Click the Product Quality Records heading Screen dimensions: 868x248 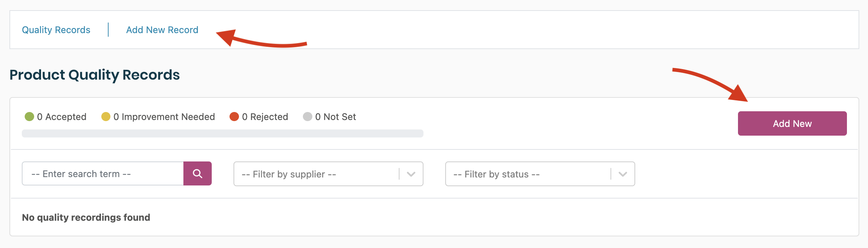tap(94, 75)
